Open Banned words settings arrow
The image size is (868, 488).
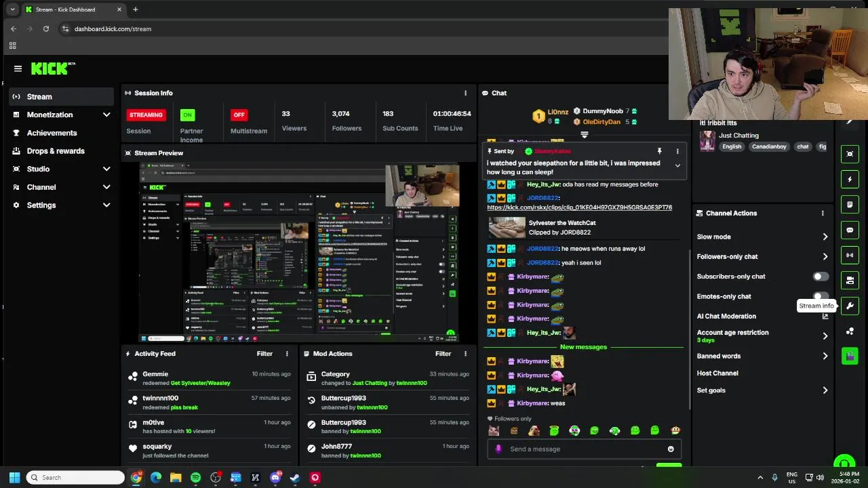click(x=825, y=356)
